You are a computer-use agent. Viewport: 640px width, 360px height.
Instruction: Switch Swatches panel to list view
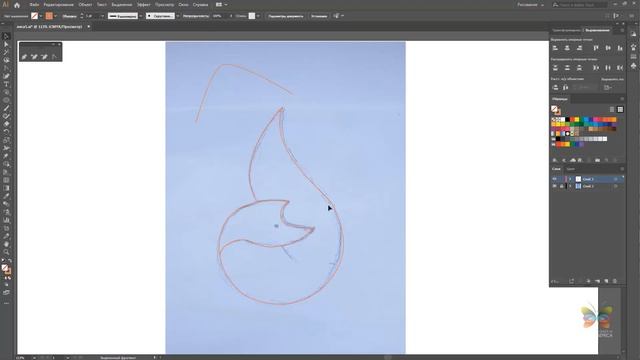click(612, 109)
